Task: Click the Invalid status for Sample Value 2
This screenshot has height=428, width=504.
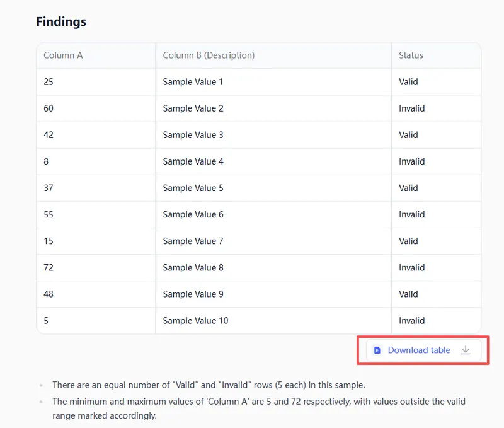Action: [412, 108]
